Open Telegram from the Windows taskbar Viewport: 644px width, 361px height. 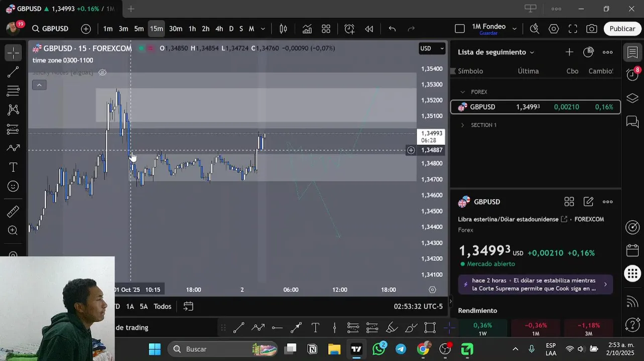(x=401, y=348)
